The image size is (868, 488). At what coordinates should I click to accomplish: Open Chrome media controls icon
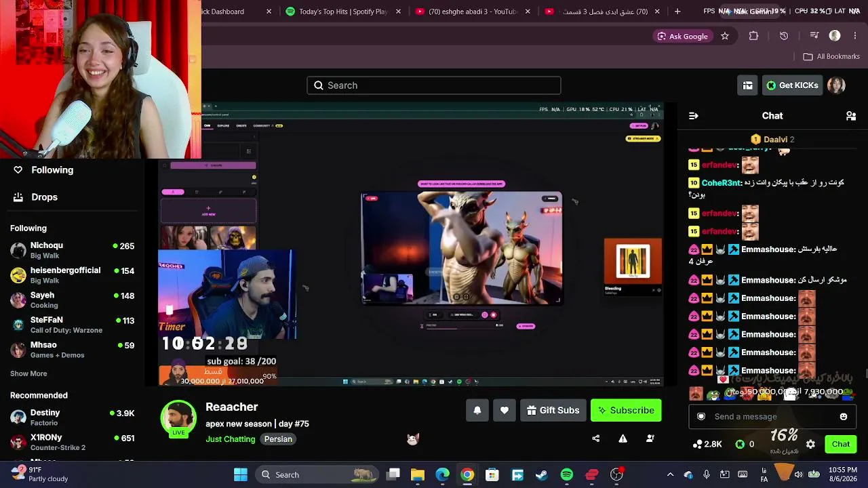[x=814, y=36]
